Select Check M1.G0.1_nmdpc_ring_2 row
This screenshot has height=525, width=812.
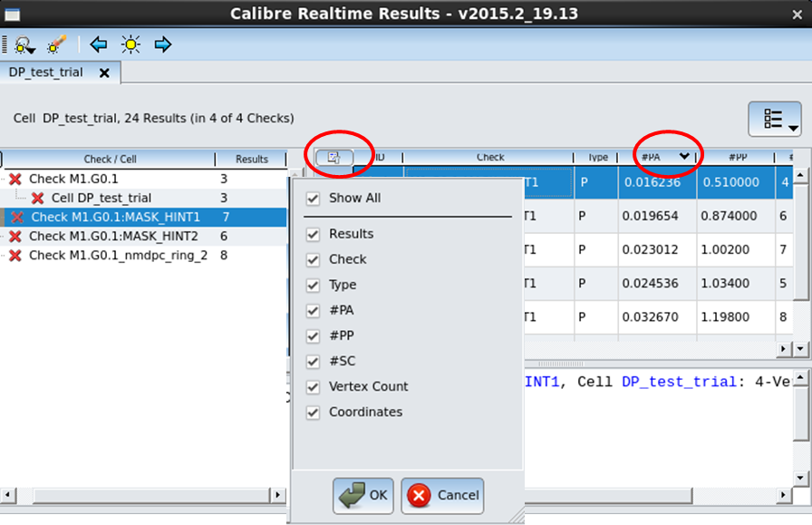[x=143, y=256]
